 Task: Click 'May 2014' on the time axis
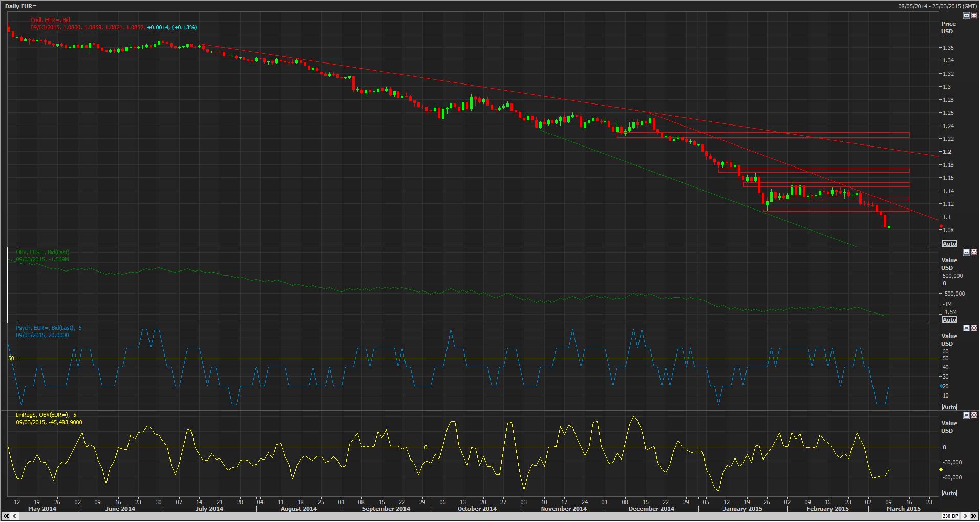(x=42, y=509)
